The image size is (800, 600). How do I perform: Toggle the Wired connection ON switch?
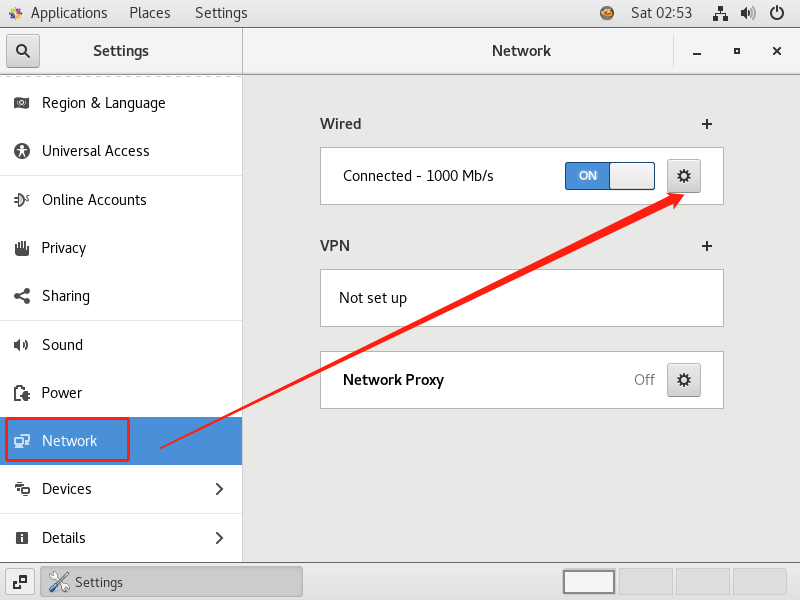click(610, 176)
